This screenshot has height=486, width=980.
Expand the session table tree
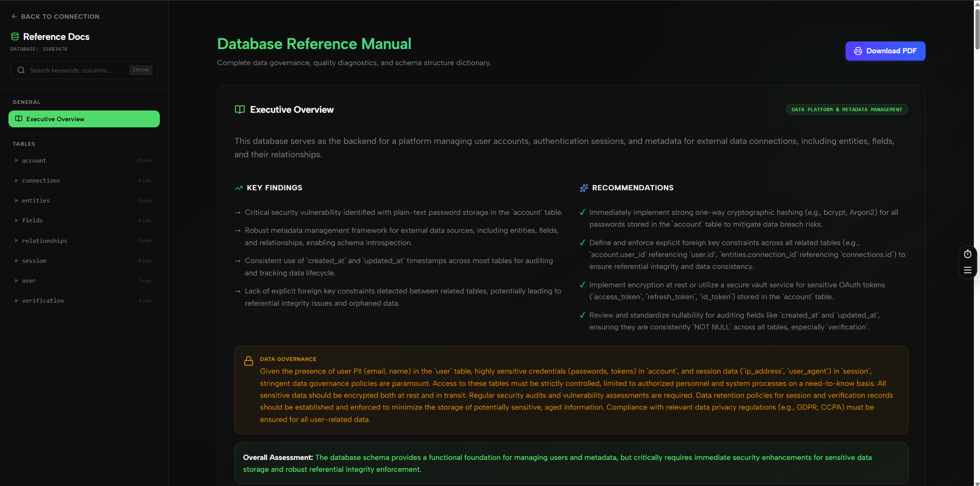click(16, 260)
